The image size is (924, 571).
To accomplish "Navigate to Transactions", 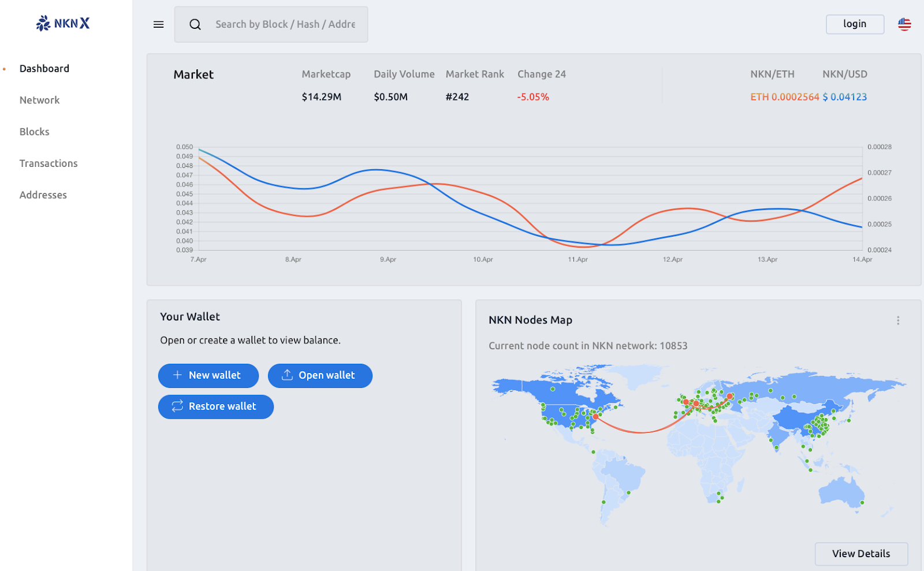I will click(49, 163).
